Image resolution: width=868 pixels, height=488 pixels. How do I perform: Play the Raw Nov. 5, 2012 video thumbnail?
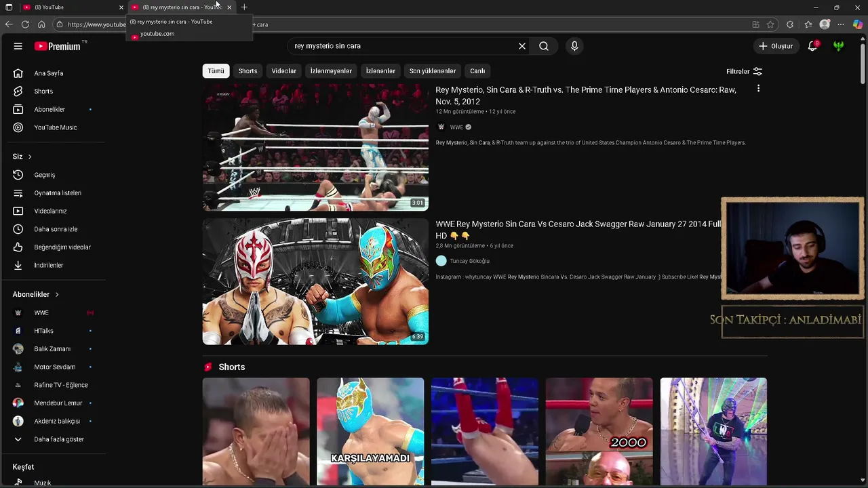coord(315,147)
